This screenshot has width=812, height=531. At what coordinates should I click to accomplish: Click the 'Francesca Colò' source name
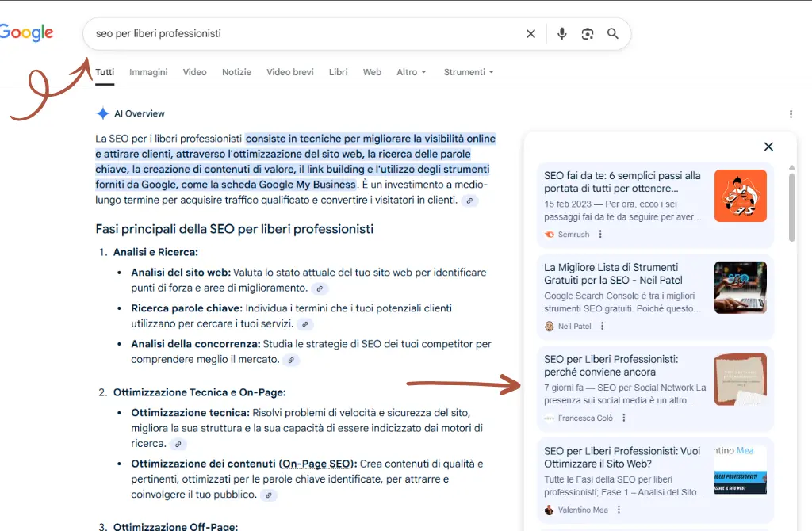[x=585, y=418]
